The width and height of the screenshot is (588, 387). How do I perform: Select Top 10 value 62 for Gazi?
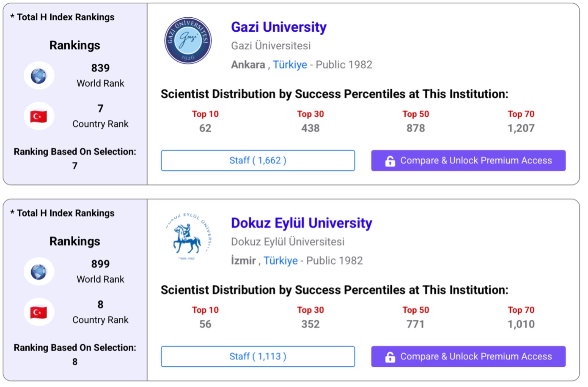[x=205, y=128]
